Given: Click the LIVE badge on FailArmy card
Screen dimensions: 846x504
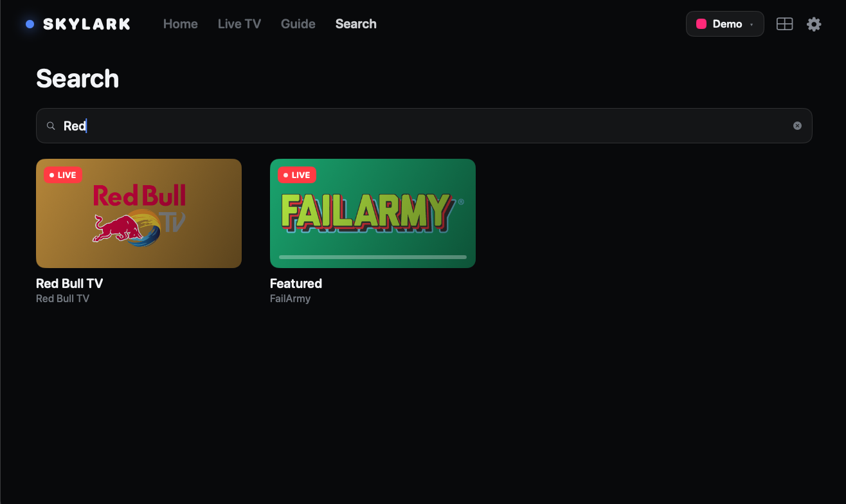Looking at the screenshot, I should (x=297, y=175).
